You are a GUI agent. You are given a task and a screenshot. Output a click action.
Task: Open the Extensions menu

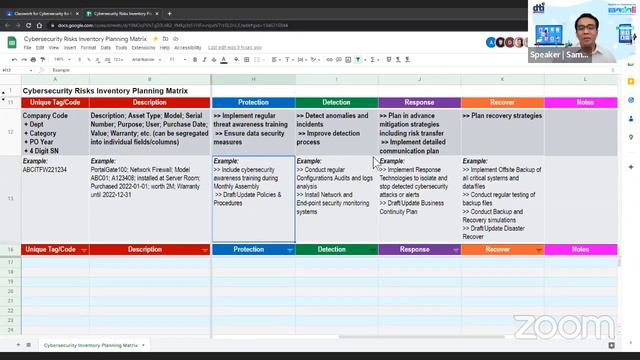143,48
